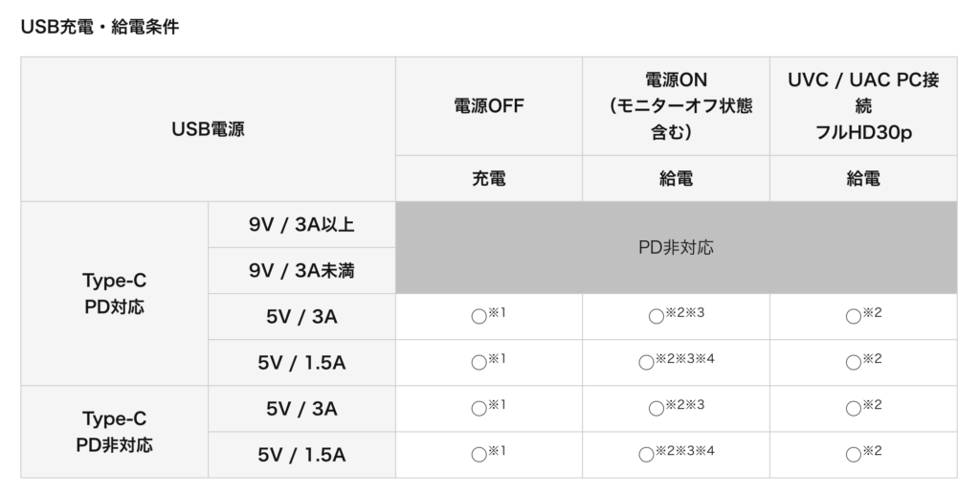Select the Type-C PD対応 row header
The height and width of the screenshot is (496, 980).
pos(114,294)
